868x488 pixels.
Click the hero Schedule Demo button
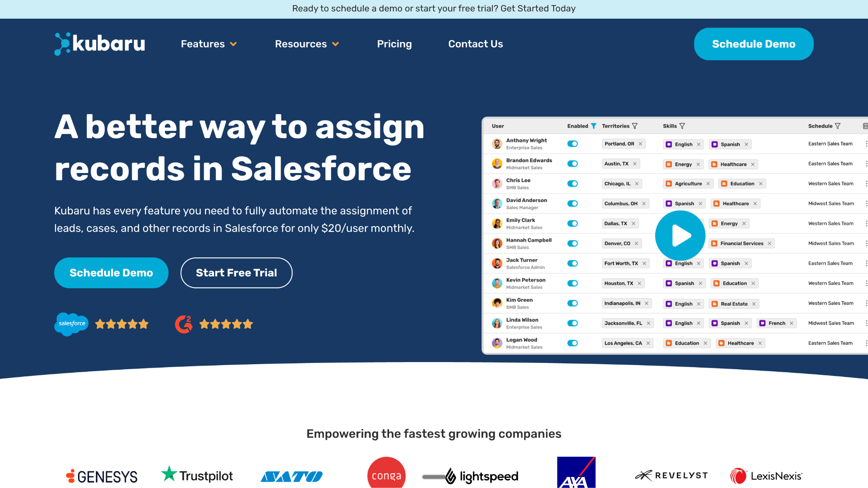111,273
